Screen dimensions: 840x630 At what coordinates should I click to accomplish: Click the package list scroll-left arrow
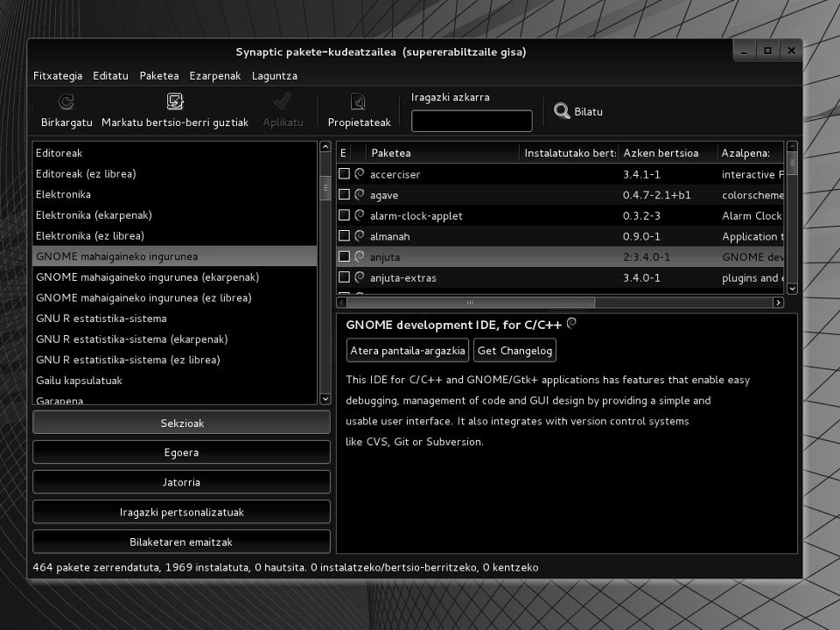tap(342, 303)
